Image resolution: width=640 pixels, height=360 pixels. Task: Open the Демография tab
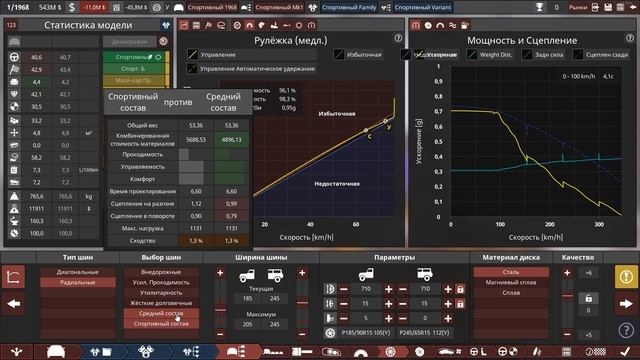[129, 41]
